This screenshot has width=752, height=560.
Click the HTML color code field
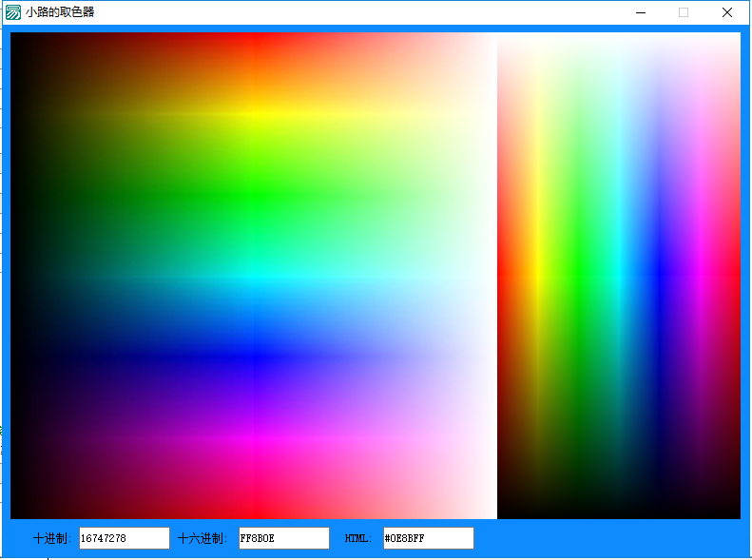(x=428, y=538)
